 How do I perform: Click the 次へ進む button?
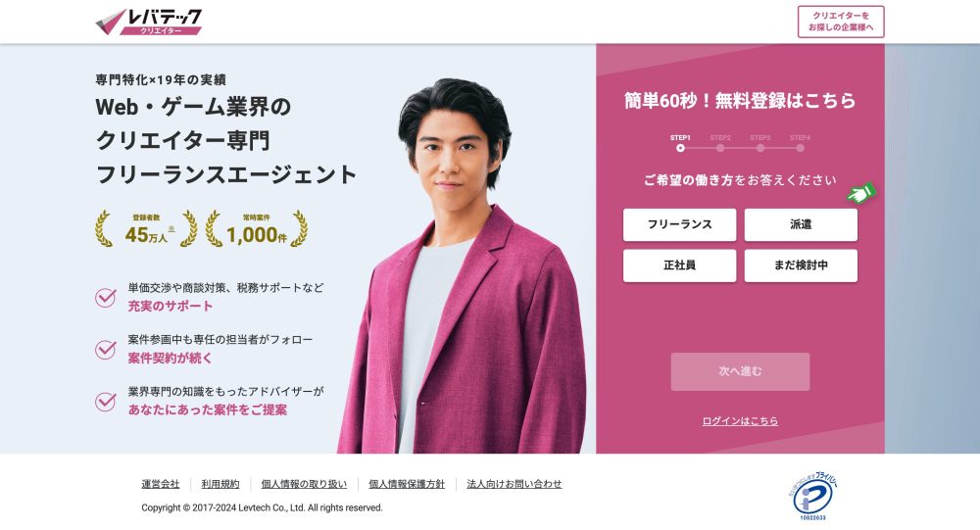(x=740, y=372)
